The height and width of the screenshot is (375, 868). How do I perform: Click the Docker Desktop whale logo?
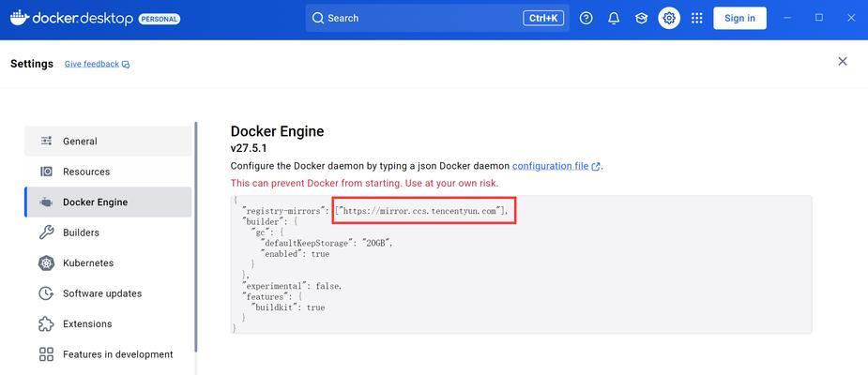click(20, 18)
